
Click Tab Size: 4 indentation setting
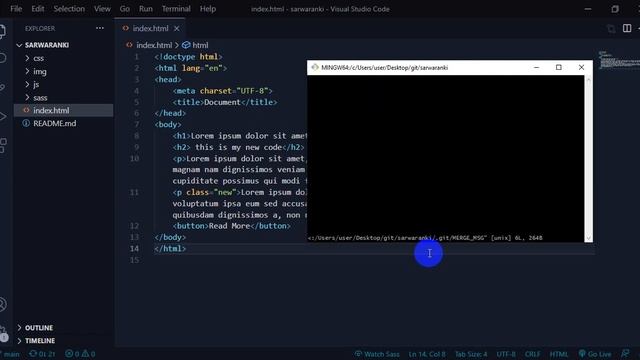click(471, 354)
